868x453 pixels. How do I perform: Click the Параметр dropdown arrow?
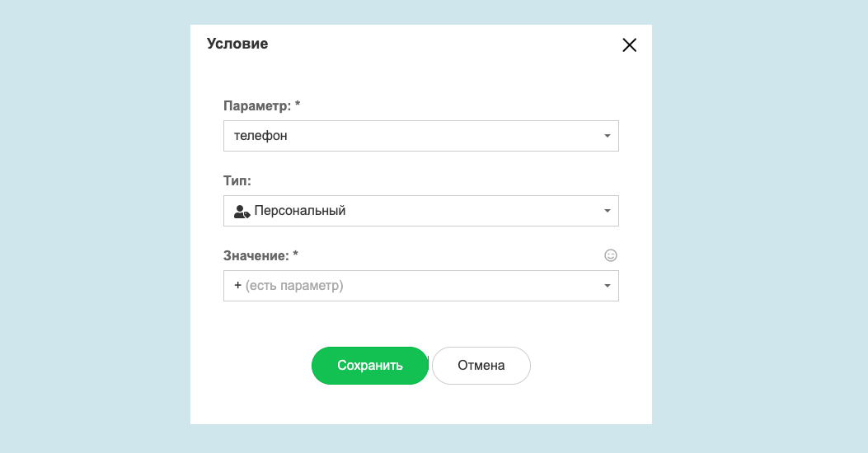tap(608, 136)
